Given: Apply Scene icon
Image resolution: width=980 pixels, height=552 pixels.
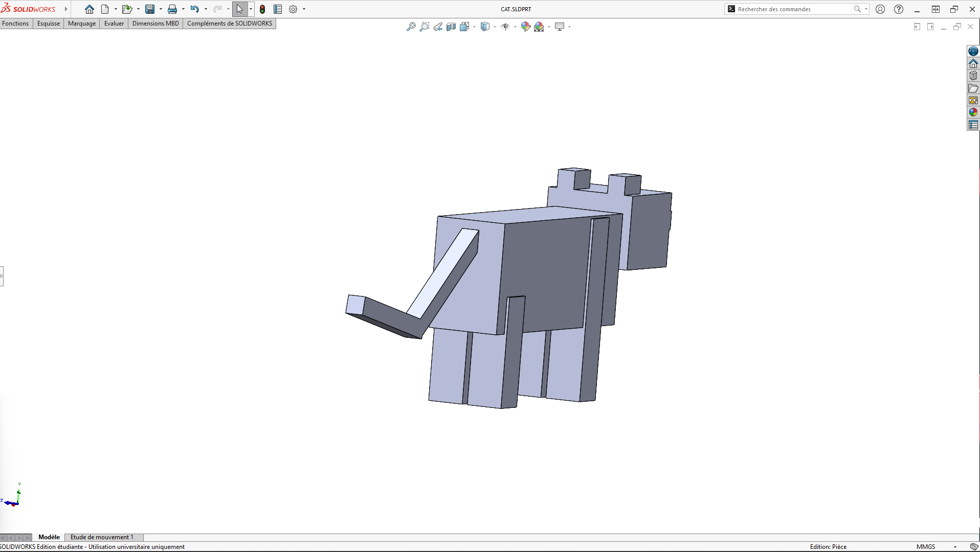Looking at the screenshot, I should click(x=539, y=27).
